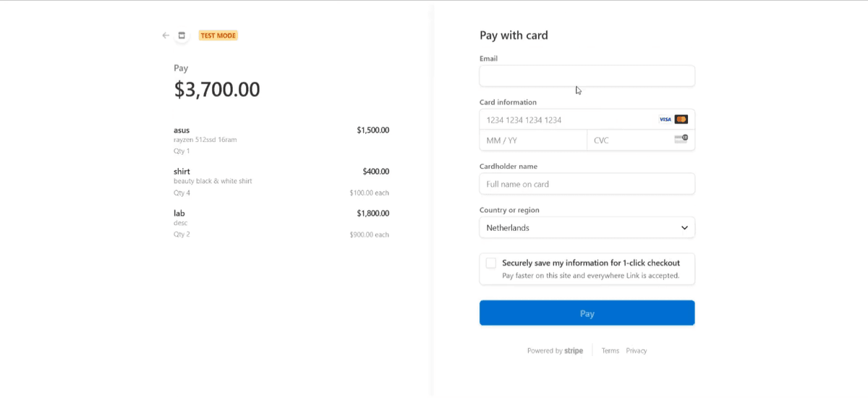
Task: Click the Stripe logo in footer
Action: point(574,351)
